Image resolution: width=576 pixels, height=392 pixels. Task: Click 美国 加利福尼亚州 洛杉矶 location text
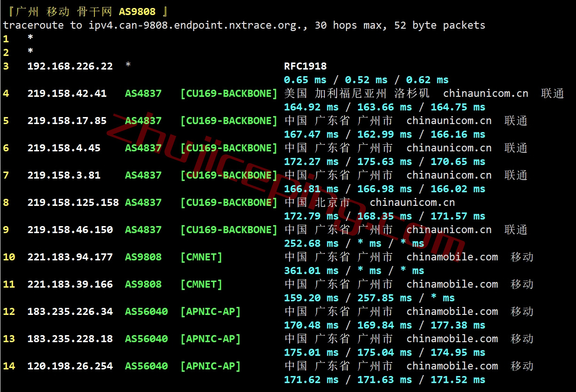click(357, 94)
